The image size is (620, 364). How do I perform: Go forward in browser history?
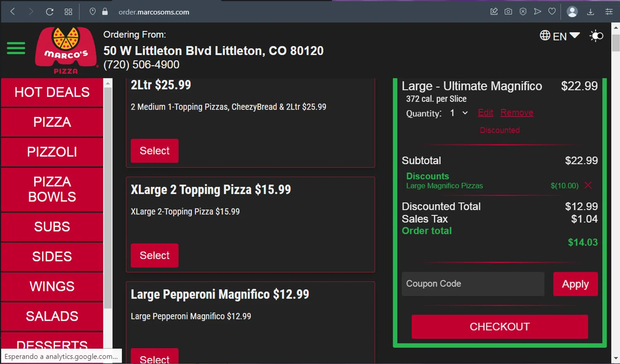[31, 12]
